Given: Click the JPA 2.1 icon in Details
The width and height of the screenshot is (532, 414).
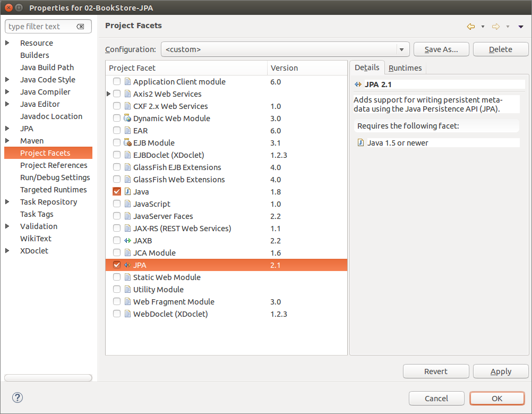Looking at the screenshot, I should [x=358, y=84].
